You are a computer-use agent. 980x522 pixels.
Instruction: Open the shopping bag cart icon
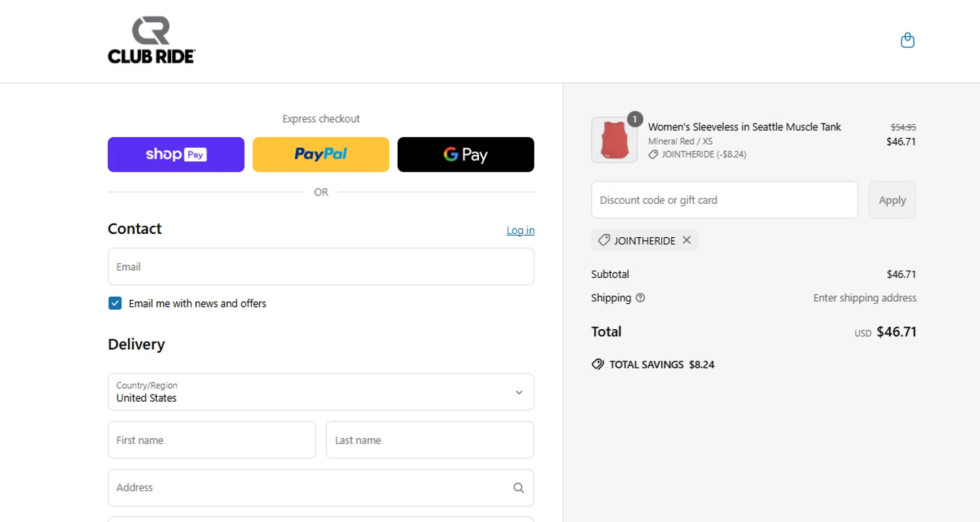point(907,41)
